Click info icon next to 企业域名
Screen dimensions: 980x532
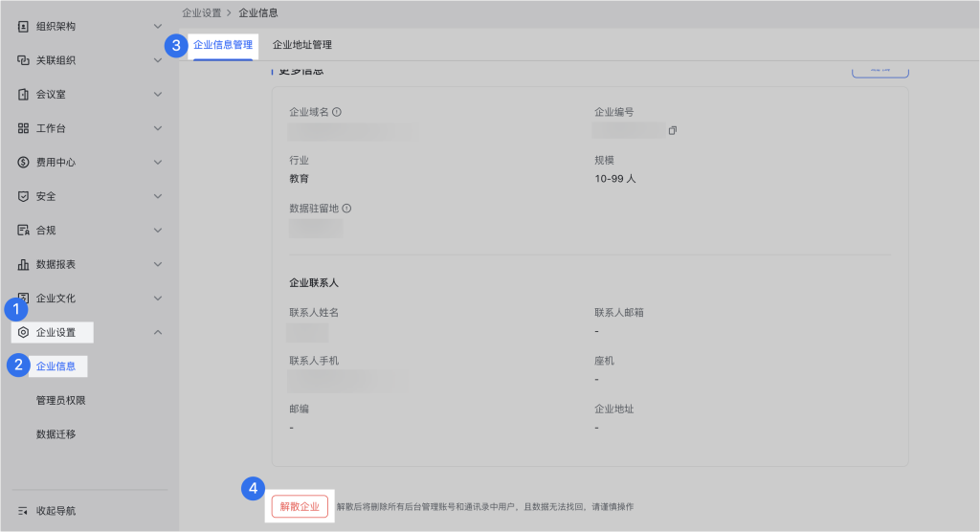[x=337, y=112]
